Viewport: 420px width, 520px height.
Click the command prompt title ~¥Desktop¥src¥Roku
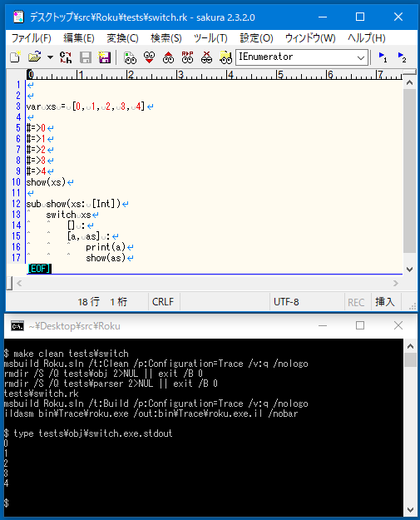tap(74, 326)
